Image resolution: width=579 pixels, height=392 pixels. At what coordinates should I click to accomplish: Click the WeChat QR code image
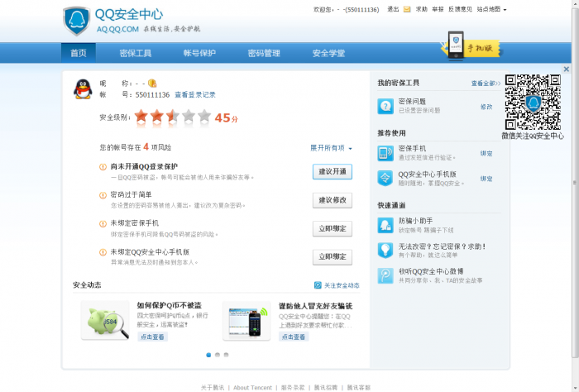[533, 103]
